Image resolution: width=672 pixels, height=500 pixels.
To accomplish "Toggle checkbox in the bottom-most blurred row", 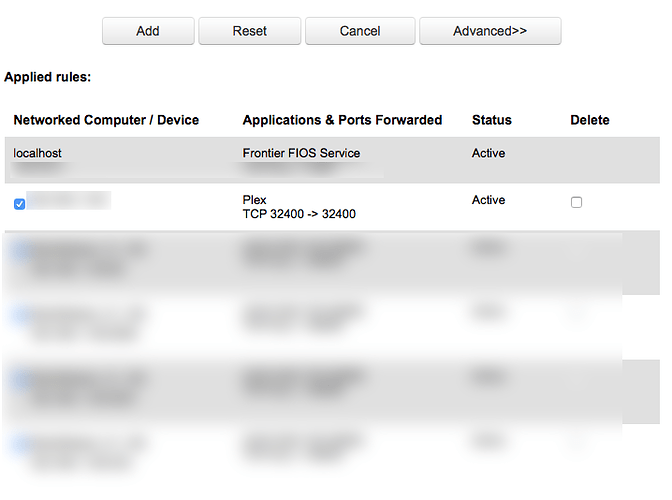I will click(x=20, y=442).
